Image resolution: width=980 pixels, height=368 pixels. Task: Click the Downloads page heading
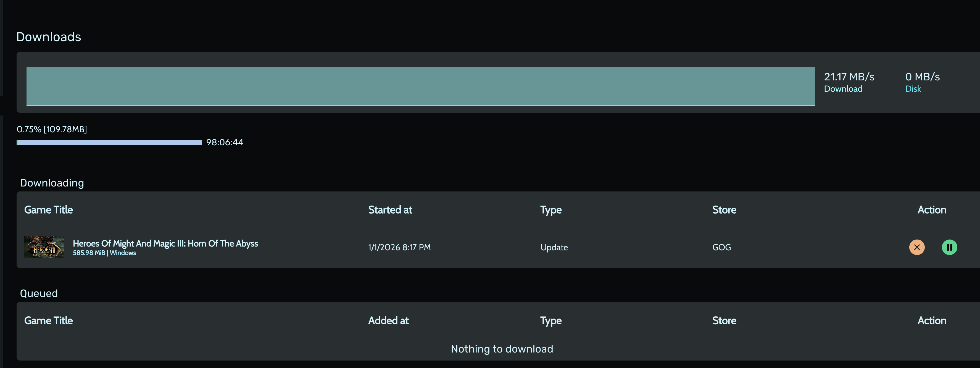point(49,37)
